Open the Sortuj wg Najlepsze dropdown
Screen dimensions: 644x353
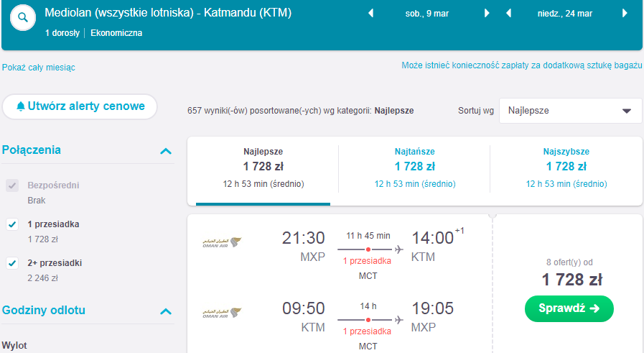click(571, 111)
